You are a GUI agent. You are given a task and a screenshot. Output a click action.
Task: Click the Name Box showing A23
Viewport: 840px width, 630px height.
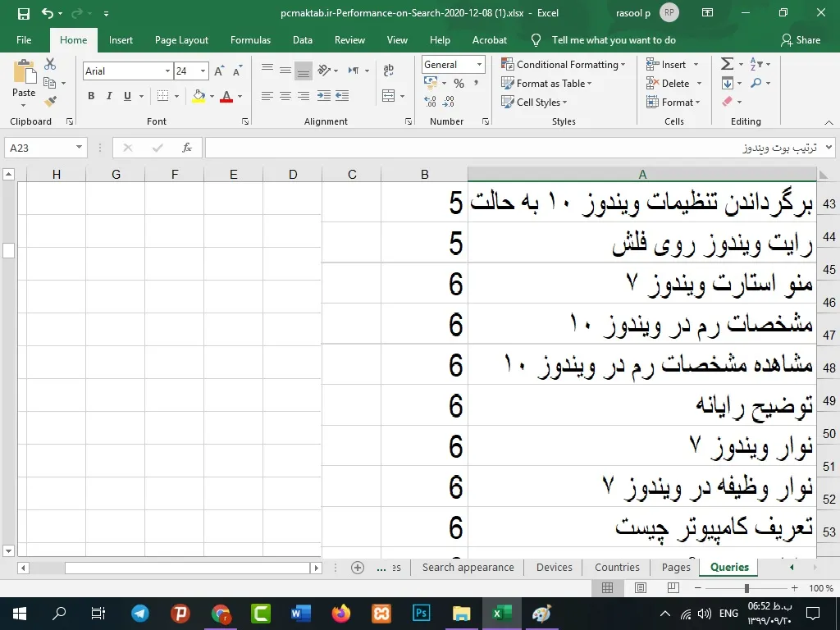[x=39, y=148]
